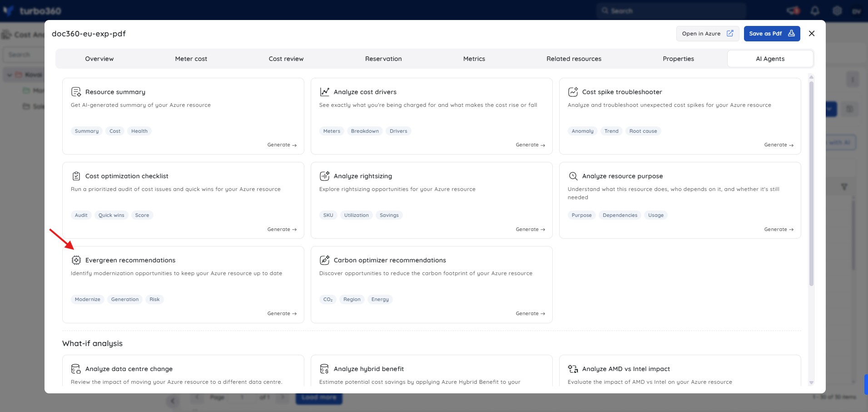Click the "Risk" tag chip
Viewport: 868px width, 412px height.
[x=154, y=299]
